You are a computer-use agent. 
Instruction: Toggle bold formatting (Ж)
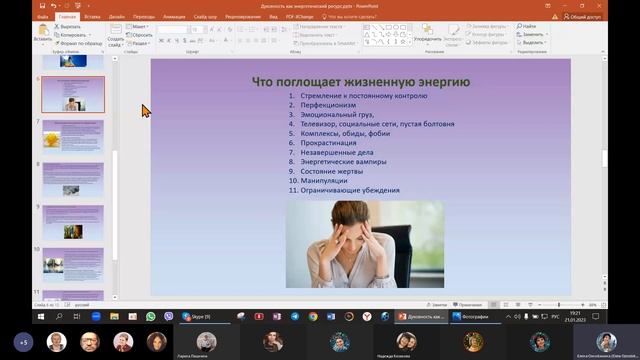pos(161,40)
